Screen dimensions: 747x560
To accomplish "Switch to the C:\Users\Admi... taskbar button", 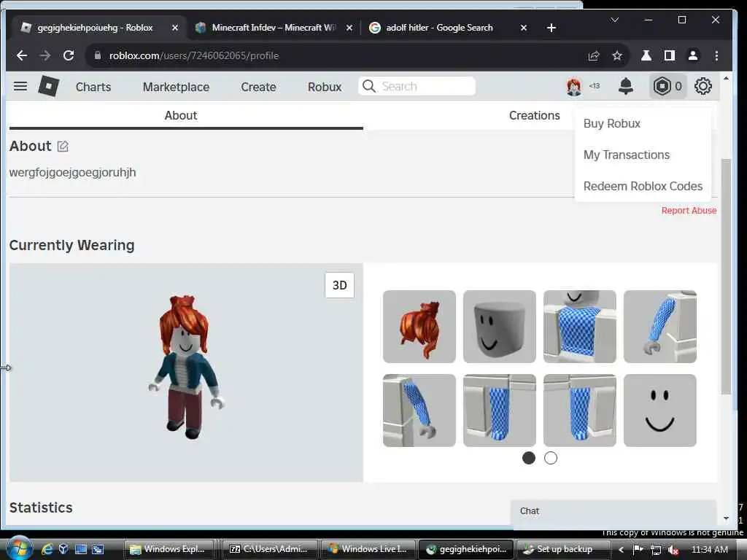I will point(268,549).
